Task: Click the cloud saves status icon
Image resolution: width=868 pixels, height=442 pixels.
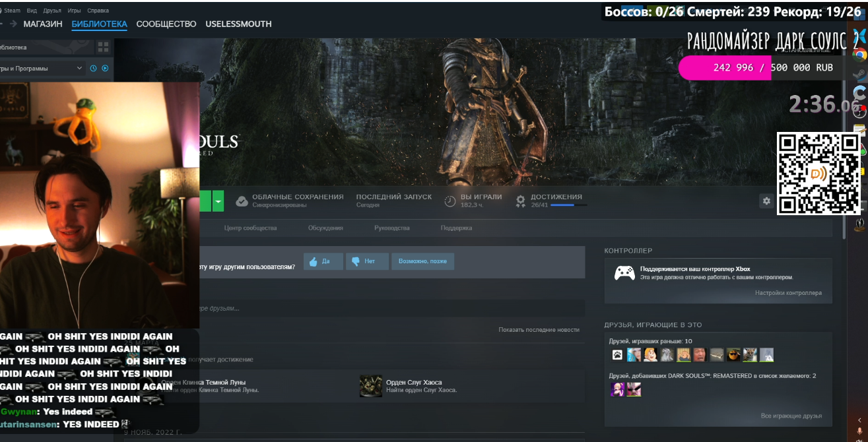Action: tap(242, 201)
